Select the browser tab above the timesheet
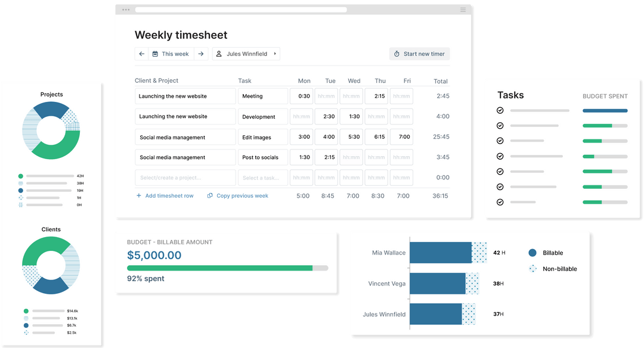This screenshot has height=348, width=644. (x=241, y=9)
